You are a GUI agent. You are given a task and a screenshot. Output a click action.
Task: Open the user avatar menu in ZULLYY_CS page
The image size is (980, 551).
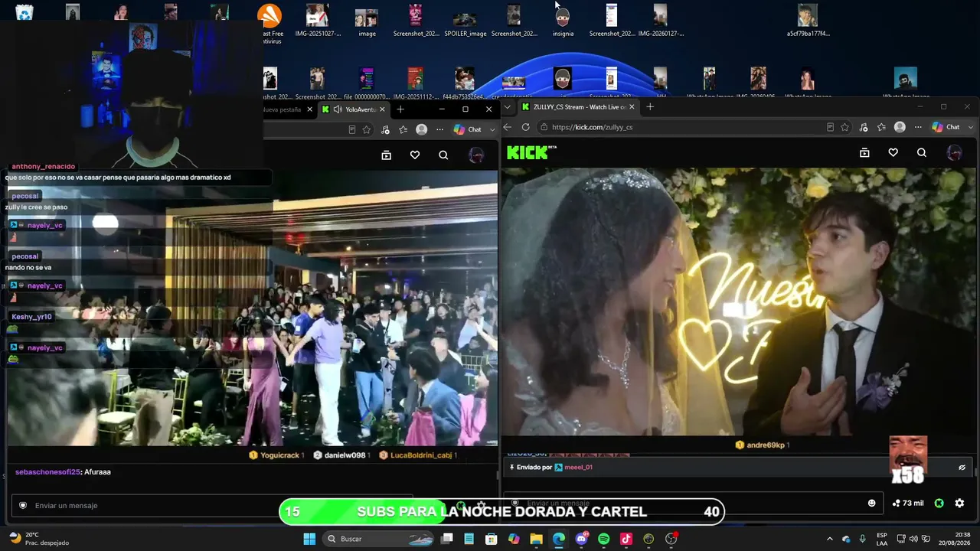(954, 153)
